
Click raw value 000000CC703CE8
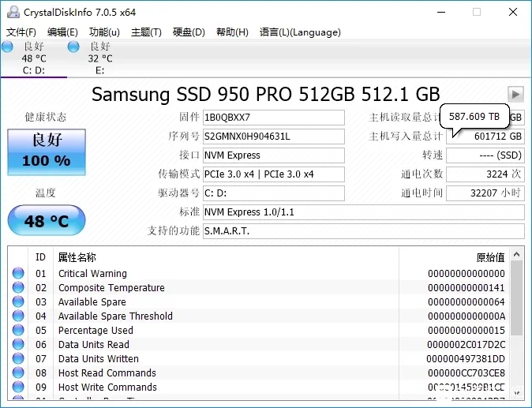click(466, 373)
